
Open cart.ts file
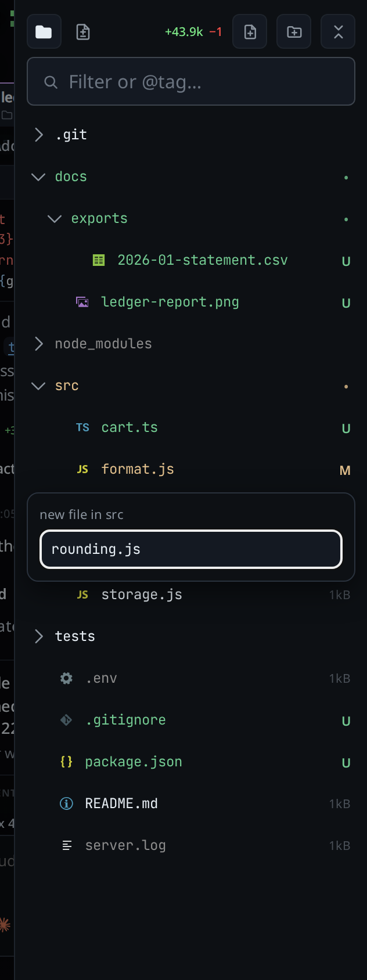[x=129, y=427]
